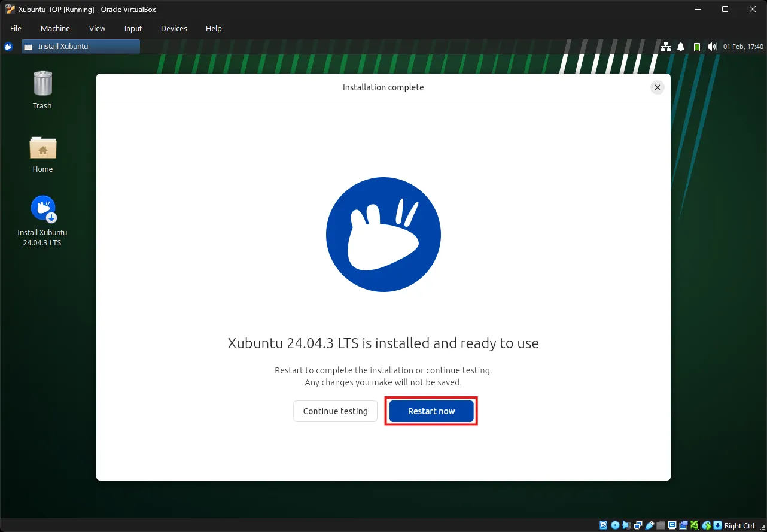Click the network connection tray icon

tap(666, 47)
